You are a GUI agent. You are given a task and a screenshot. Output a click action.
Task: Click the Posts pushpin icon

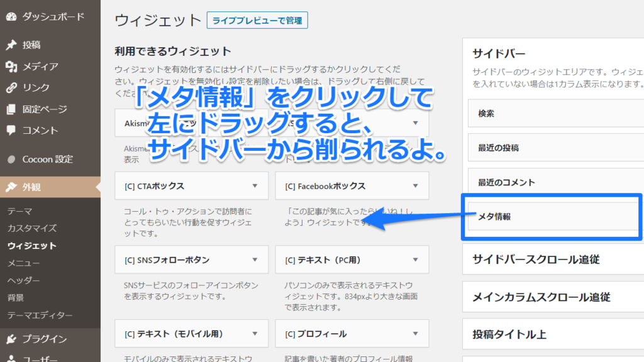coord(11,45)
